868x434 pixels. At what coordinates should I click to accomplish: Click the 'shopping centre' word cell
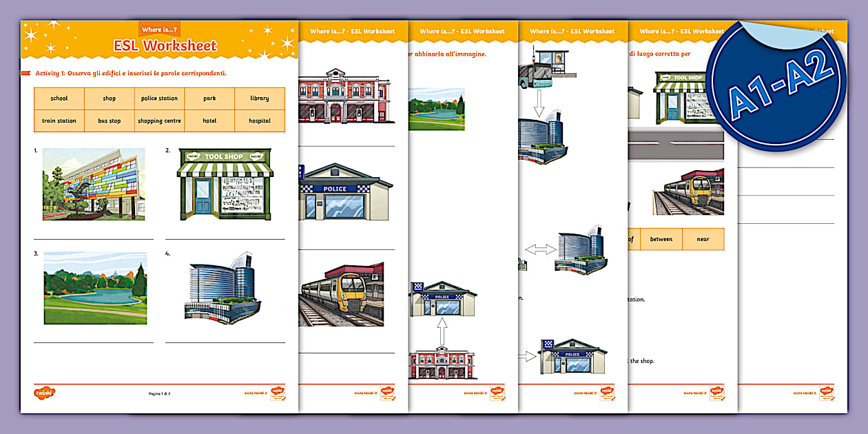(x=159, y=121)
